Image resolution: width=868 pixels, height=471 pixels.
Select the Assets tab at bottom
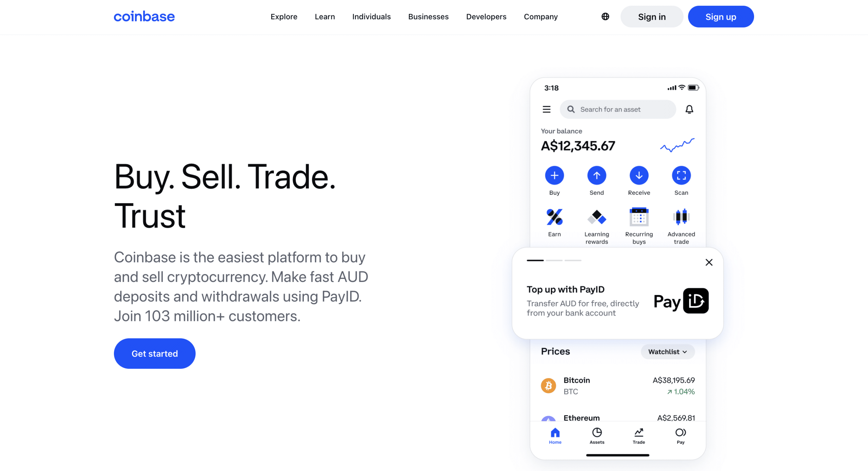pos(597,436)
